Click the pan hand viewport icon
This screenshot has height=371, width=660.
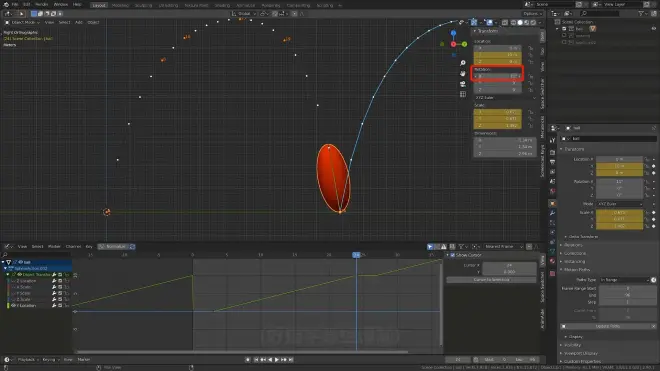463,73
